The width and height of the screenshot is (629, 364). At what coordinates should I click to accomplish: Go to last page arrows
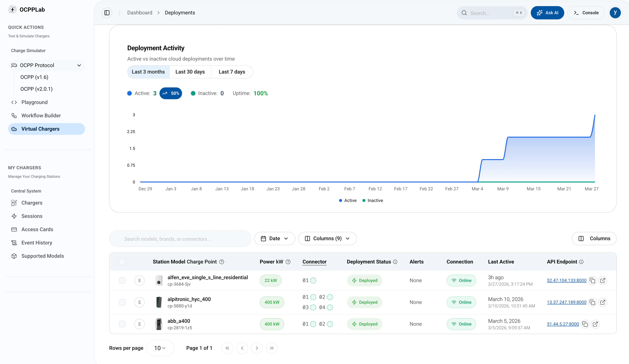coord(272,348)
